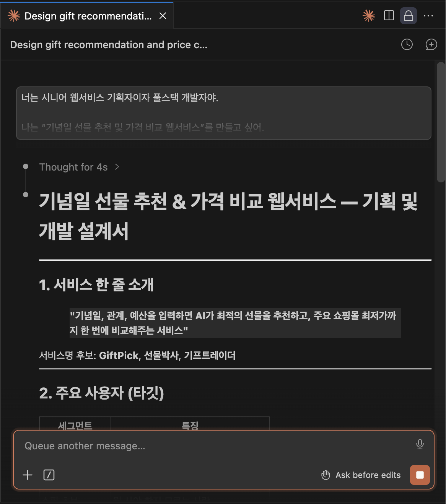Add attachment with the plus icon
The height and width of the screenshot is (504, 446).
[28, 475]
